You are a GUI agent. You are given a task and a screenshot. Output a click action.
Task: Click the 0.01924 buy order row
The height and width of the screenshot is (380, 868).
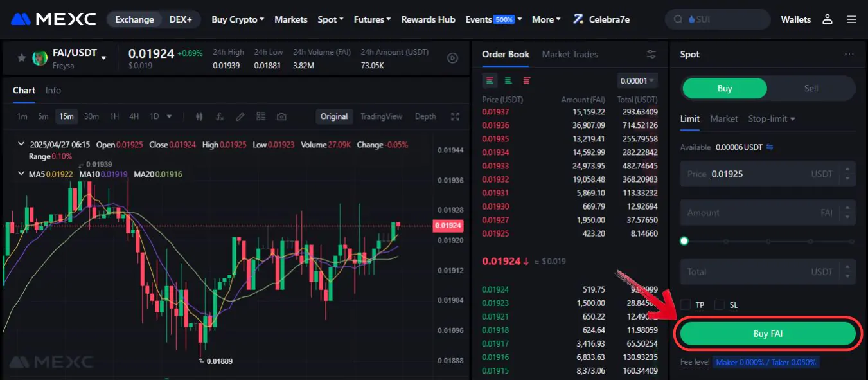click(570, 289)
